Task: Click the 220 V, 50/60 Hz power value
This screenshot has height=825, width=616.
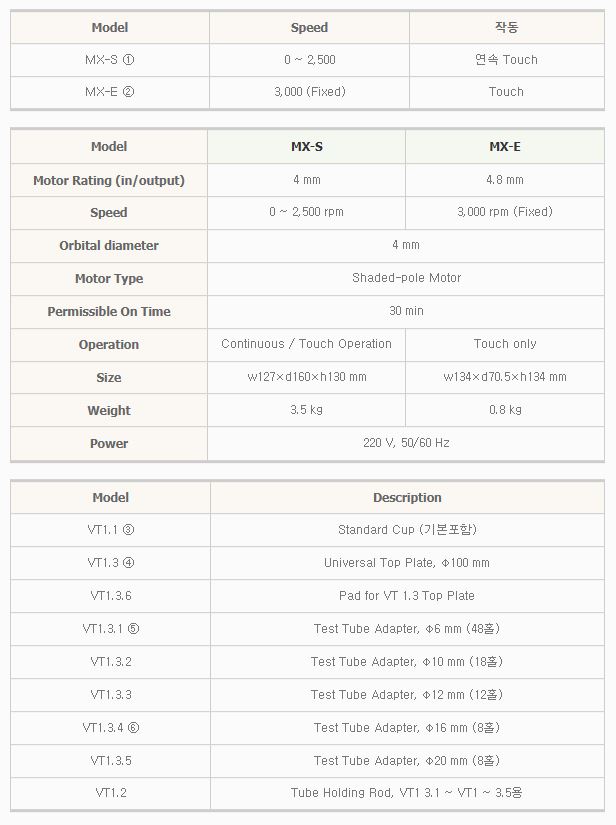Action: 406,443
